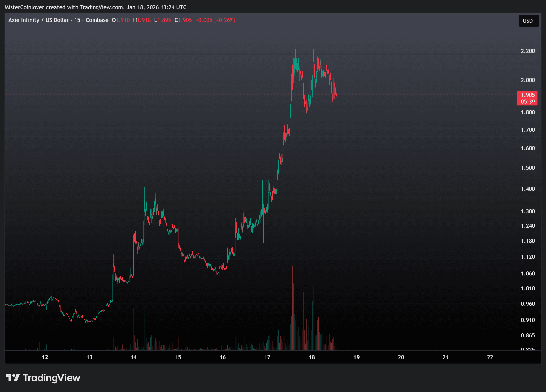
Task: Select the Axie Infinity / US Dollar title
Action: (x=39, y=20)
